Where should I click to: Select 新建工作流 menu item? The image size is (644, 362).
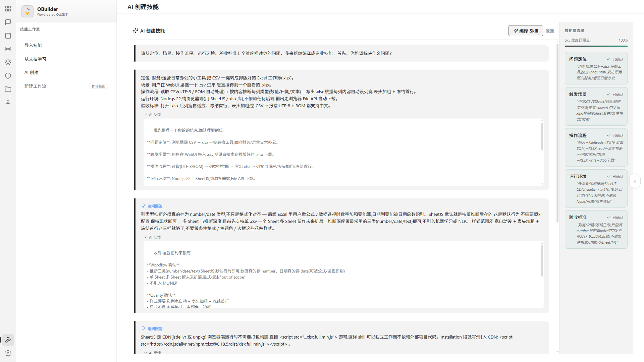(66, 86)
